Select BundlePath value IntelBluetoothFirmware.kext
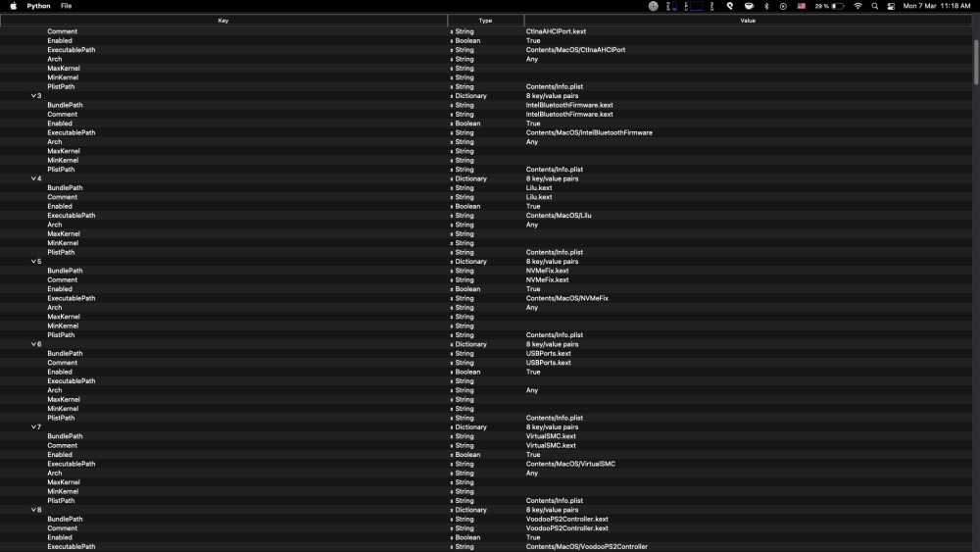980x552 pixels. [569, 105]
